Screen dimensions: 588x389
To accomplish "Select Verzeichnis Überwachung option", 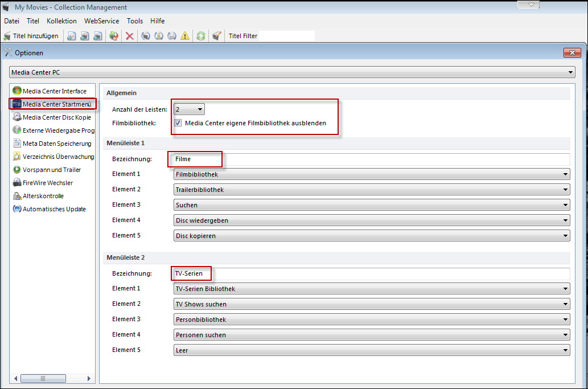I will [x=54, y=157].
